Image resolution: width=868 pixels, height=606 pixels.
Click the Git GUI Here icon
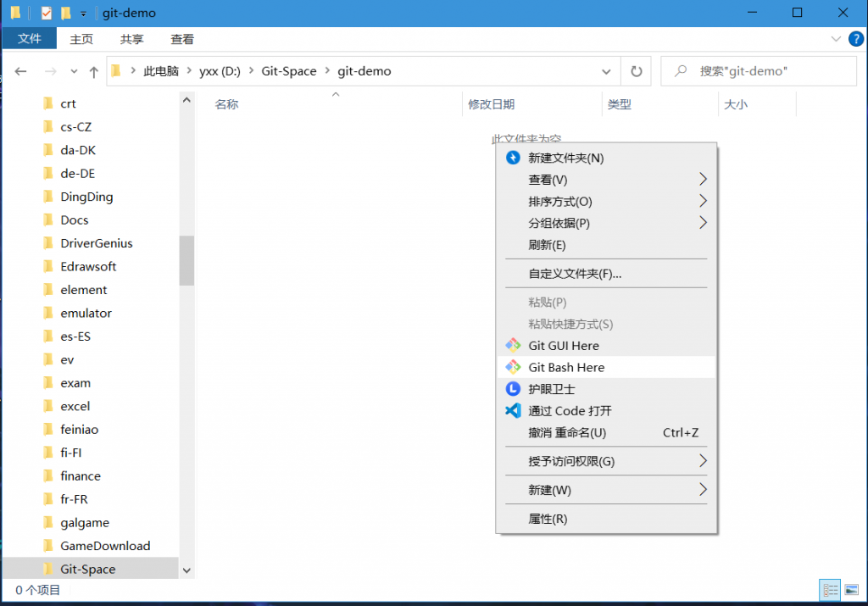(513, 346)
